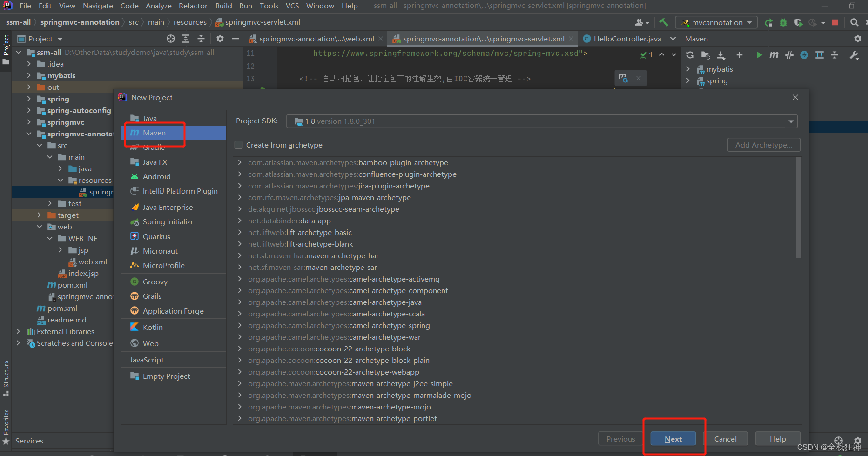The height and width of the screenshot is (456, 868).
Task: Choose Application Forge project type
Action: pyautogui.click(x=174, y=311)
